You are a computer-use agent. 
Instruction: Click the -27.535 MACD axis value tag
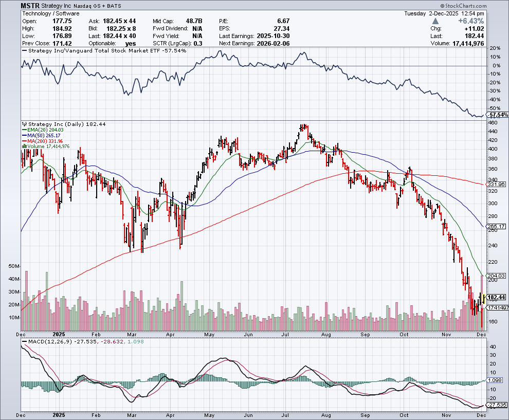click(x=497, y=405)
